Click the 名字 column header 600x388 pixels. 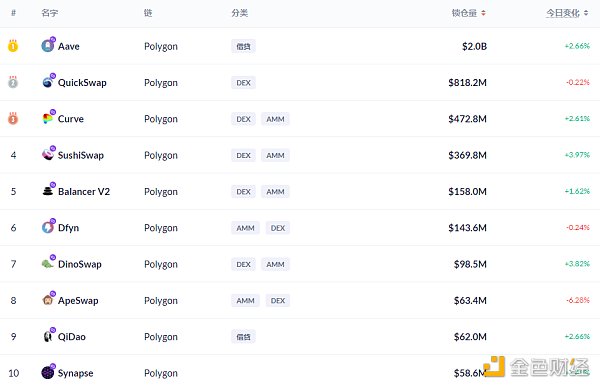coord(50,13)
